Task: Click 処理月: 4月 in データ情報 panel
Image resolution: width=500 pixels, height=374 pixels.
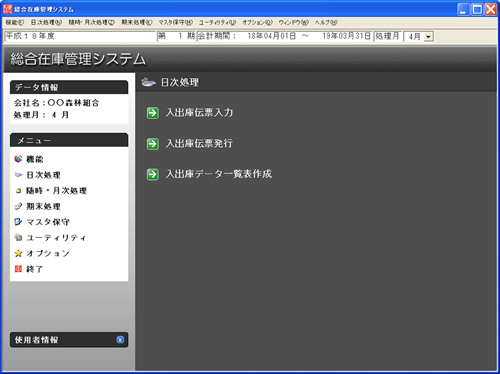Action: pos(41,115)
